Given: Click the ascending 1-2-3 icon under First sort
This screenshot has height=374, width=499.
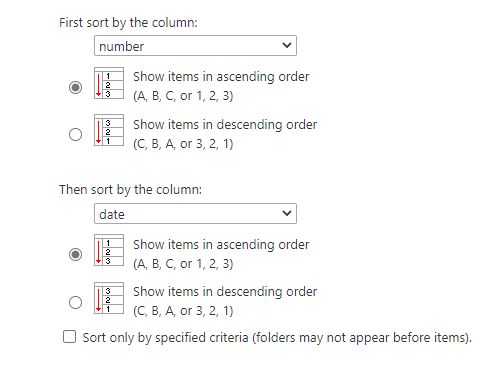Looking at the screenshot, I should pyautogui.click(x=109, y=83).
